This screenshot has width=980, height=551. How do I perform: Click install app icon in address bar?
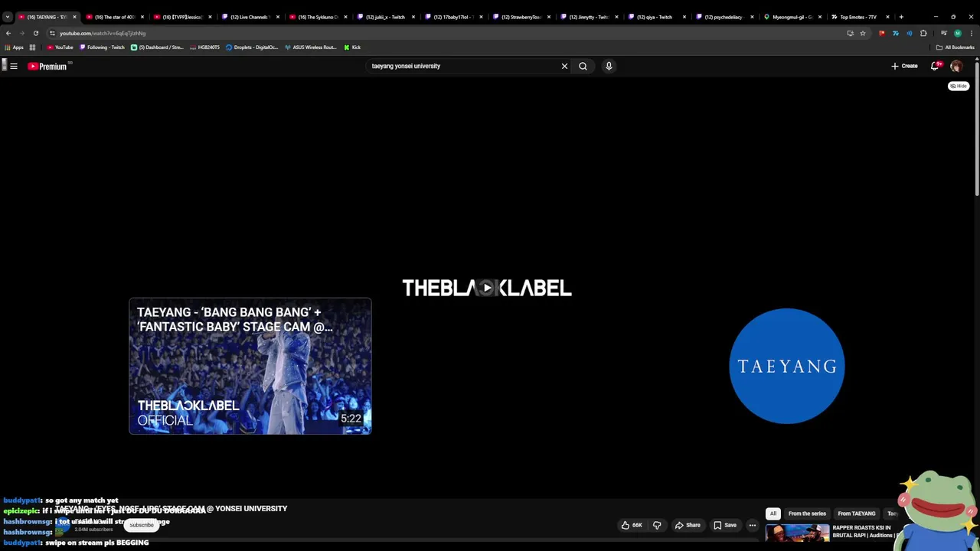[850, 33]
